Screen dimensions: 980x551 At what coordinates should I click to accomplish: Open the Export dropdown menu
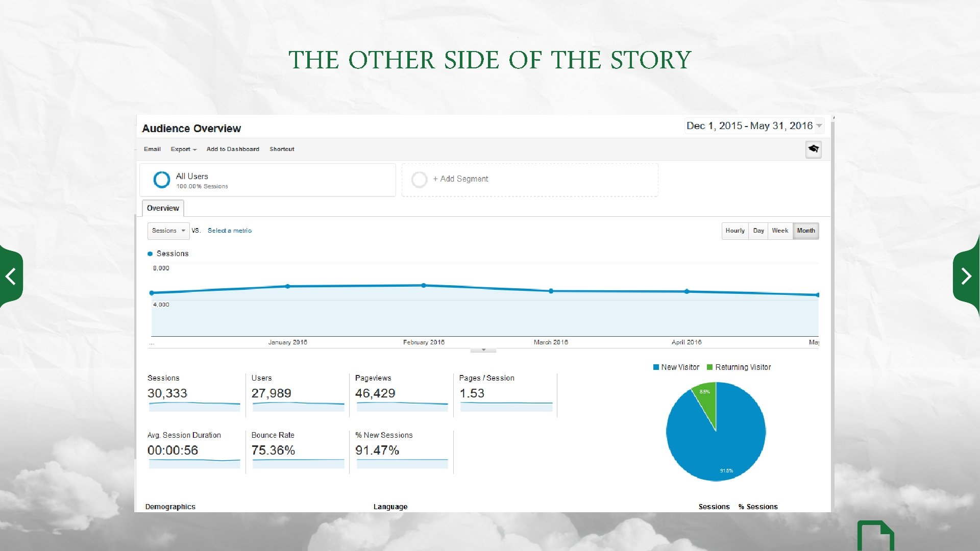183,149
